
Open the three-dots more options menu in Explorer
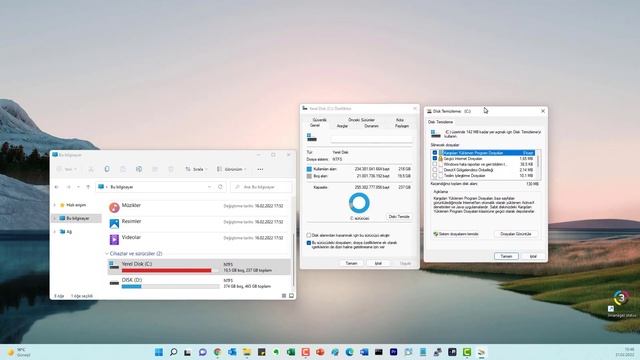click(260, 169)
